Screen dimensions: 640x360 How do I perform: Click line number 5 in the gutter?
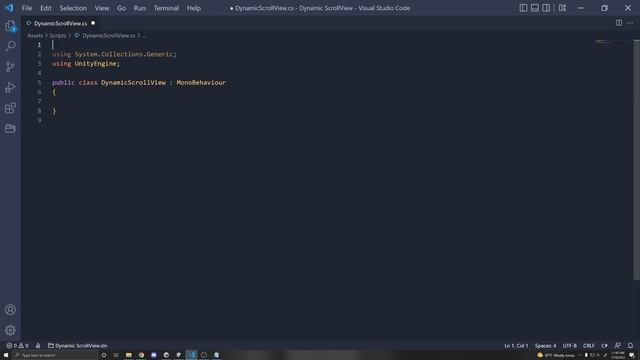pos(39,82)
